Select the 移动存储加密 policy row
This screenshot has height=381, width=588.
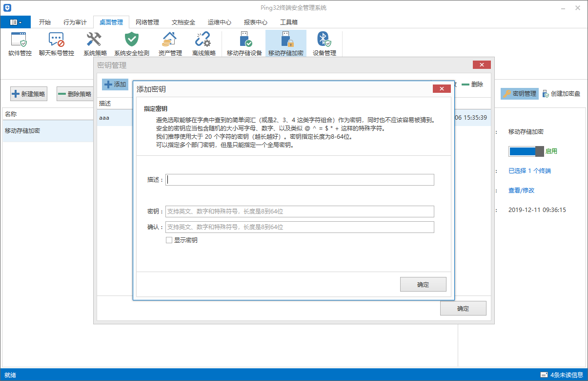48,131
